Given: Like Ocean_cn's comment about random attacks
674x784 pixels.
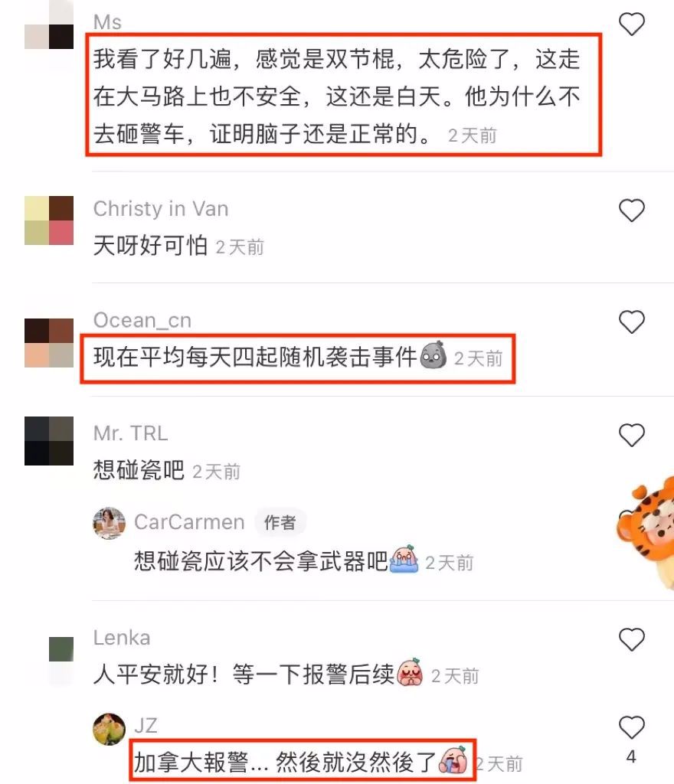Looking at the screenshot, I should point(632,322).
